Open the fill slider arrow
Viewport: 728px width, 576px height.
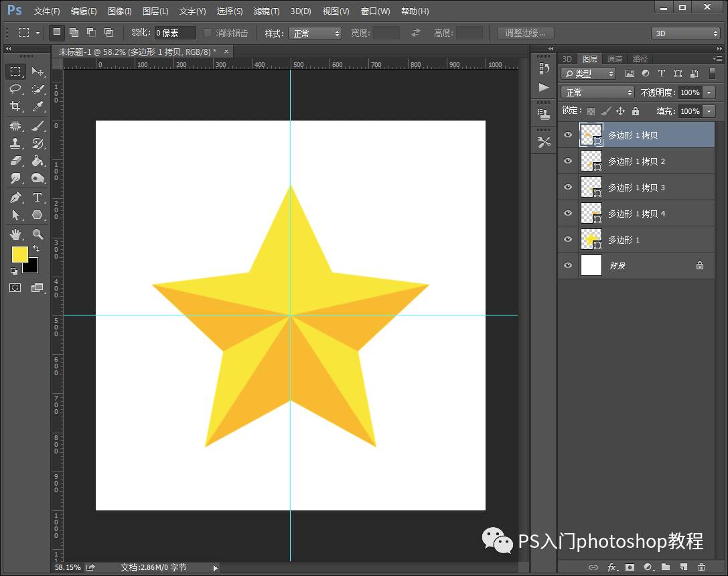click(x=709, y=111)
